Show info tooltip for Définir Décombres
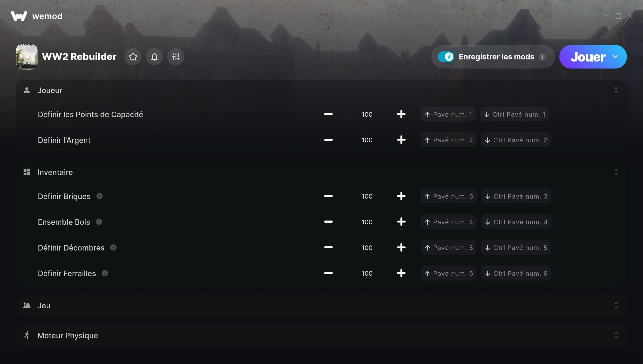Viewport: 643px width, 364px height. point(113,248)
